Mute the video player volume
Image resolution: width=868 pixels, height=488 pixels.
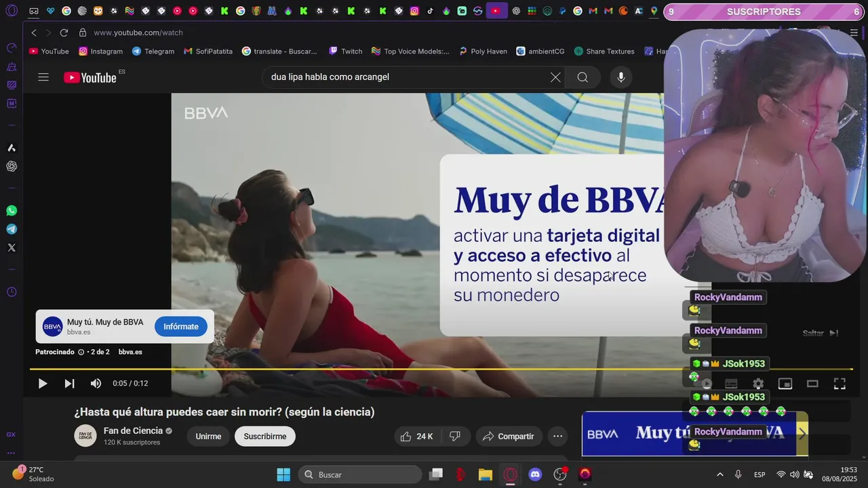[x=96, y=384]
